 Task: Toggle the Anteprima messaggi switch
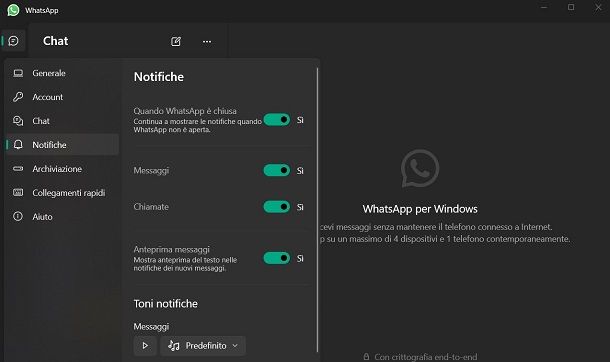tap(277, 258)
